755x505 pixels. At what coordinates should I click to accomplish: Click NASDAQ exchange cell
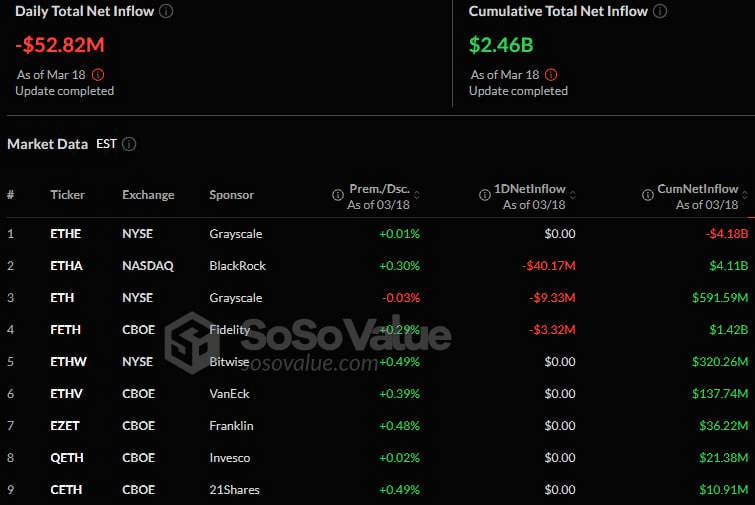148,266
